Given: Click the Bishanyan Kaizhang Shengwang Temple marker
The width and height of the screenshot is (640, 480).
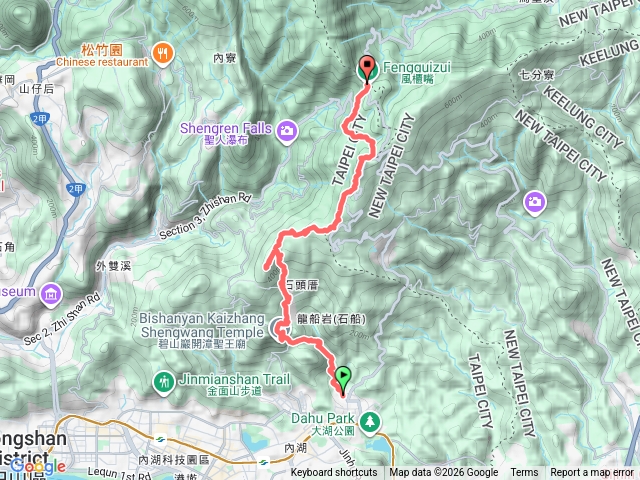Looking at the screenshot, I should [x=279, y=329].
